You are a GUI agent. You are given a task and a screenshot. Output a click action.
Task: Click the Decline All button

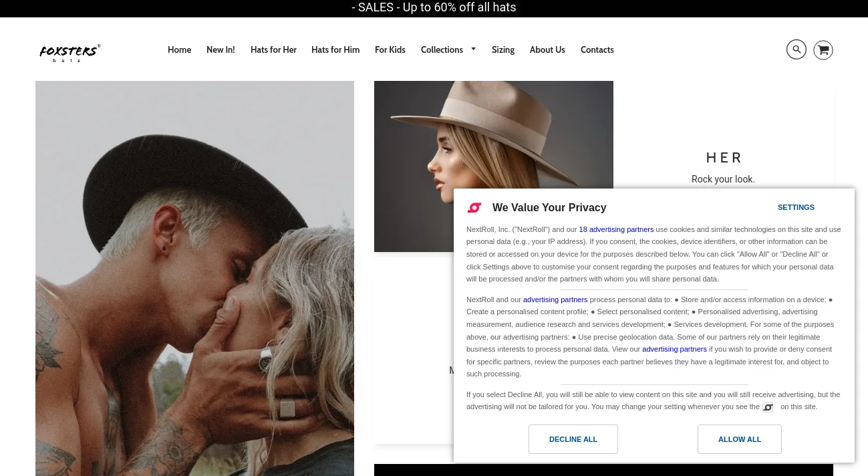573,439
